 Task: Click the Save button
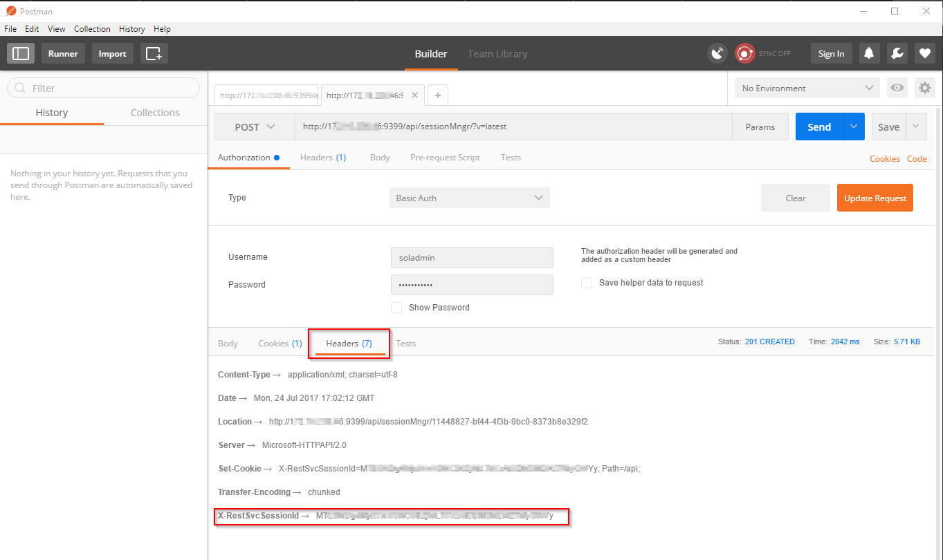click(888, 127)
